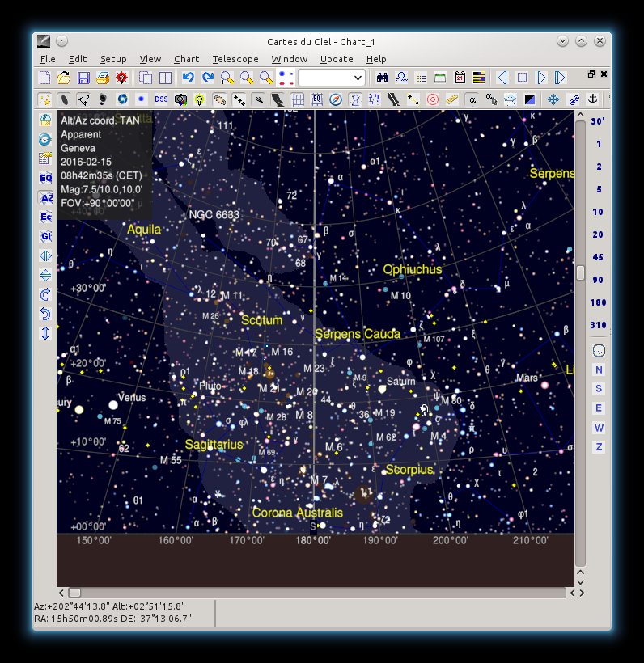Viewport: 644px width, 663px height.
Task: Open the Chart menu
Action: click(x=186, y=59)
